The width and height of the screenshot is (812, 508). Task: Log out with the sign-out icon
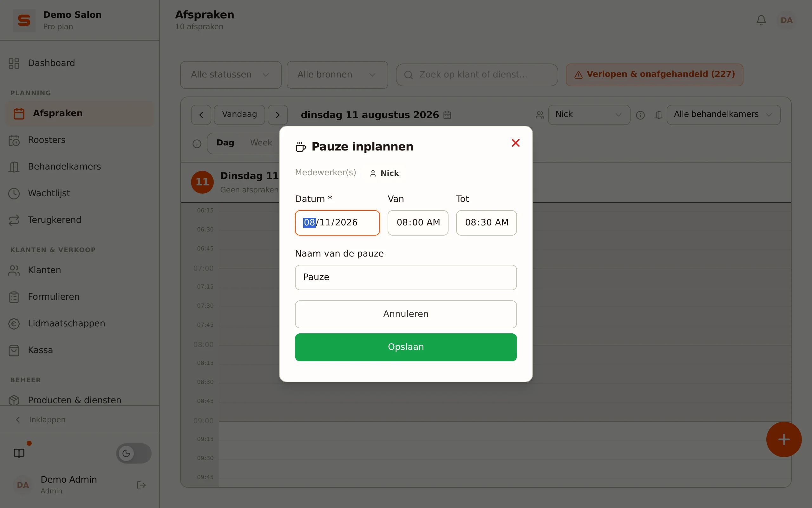point(141,485)
